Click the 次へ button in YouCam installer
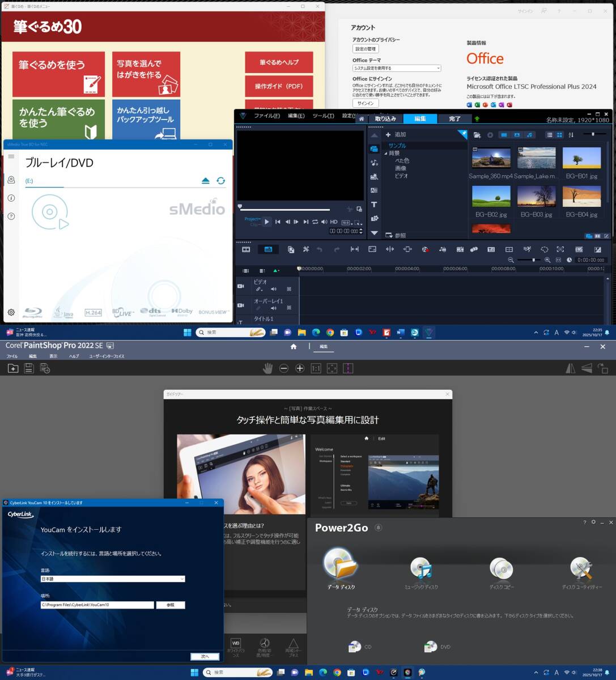 205,656
